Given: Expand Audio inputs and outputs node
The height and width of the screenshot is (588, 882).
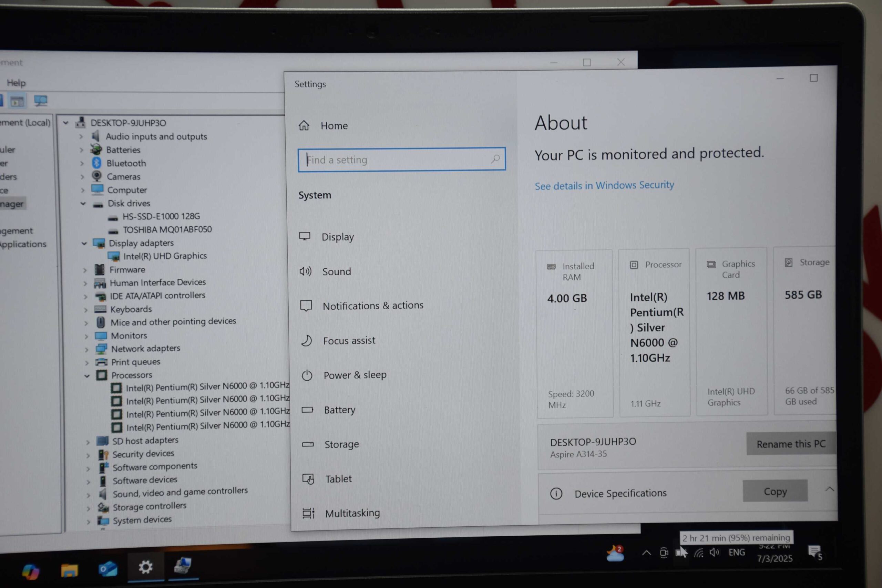Looking at the screenshot, I should pos(81,136).
